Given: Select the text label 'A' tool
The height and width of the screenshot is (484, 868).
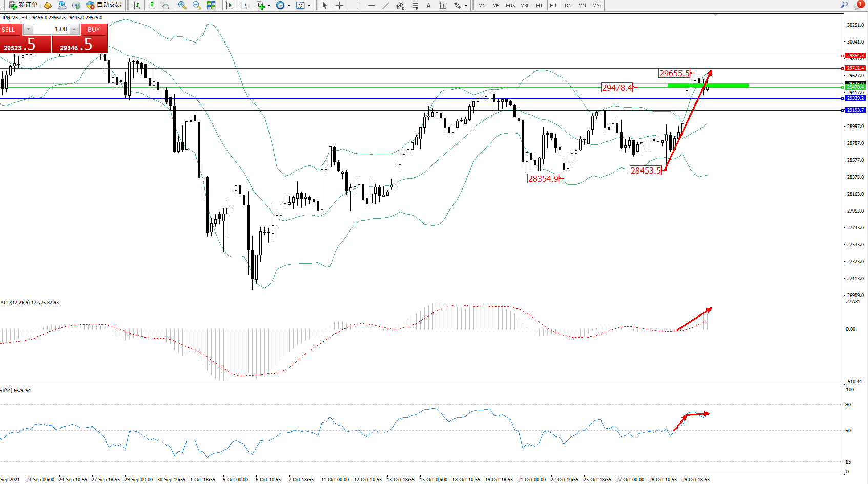Looking at the screenshot, I should tap(428, 5).
